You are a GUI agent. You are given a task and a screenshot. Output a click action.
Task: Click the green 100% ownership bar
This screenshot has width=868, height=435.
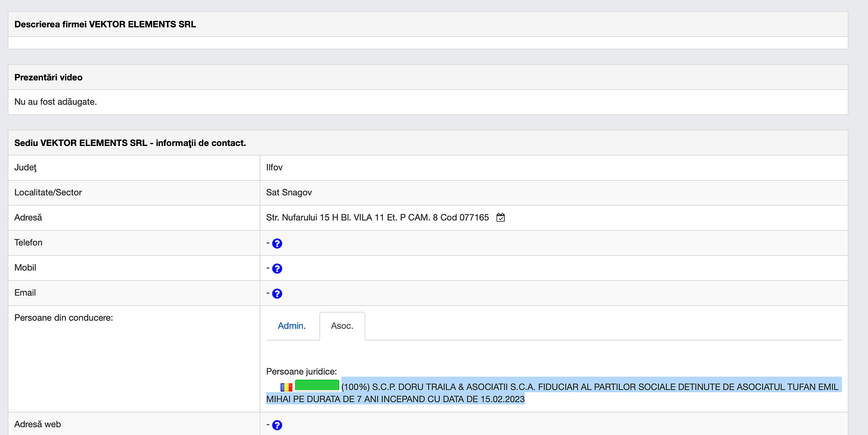tap(317, 385)
